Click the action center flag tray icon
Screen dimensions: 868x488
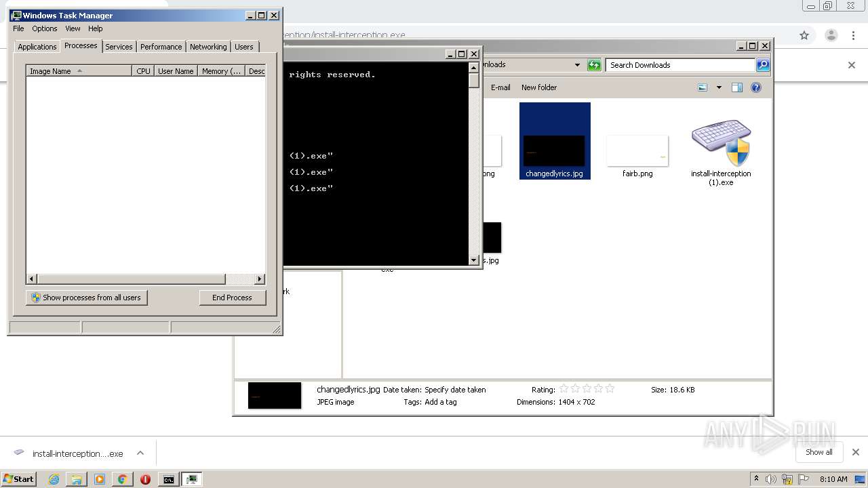pyautogui.click(x=803, y=479)
